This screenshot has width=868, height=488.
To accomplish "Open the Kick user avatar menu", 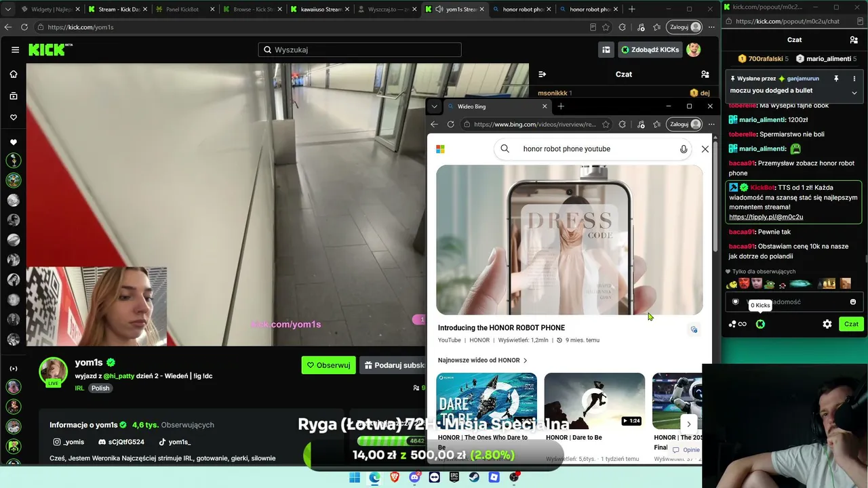I will tap(693, 49).
